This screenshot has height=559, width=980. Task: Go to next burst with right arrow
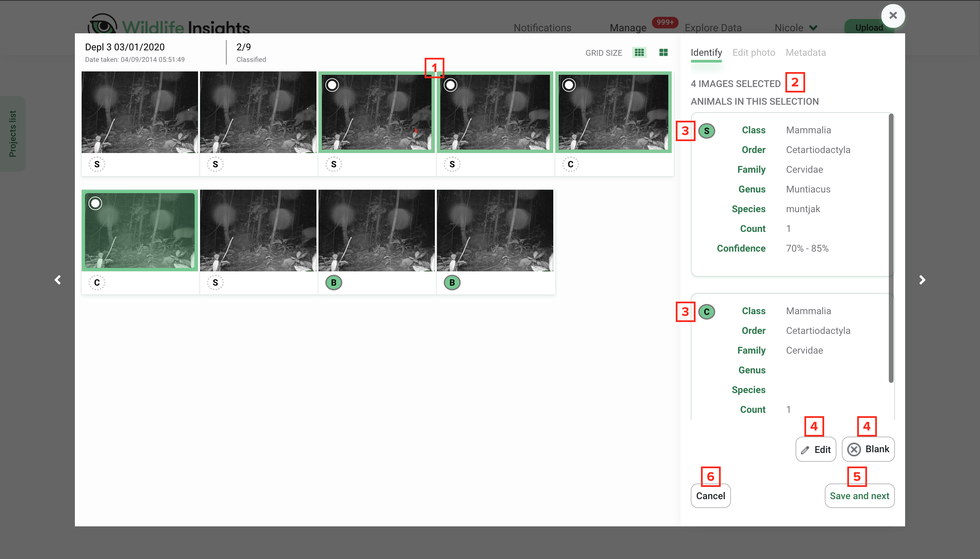922,280
